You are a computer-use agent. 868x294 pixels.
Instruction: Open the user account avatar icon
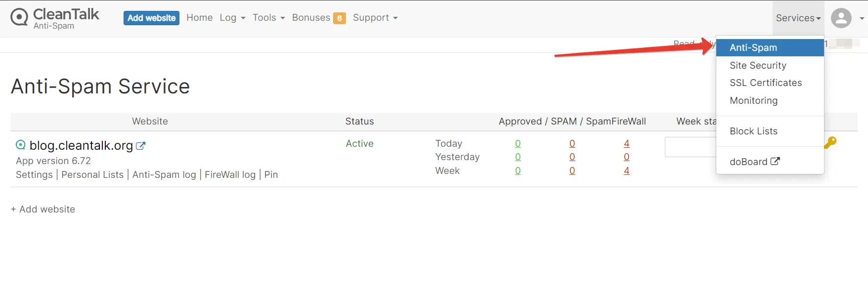(x=841, y=18)
